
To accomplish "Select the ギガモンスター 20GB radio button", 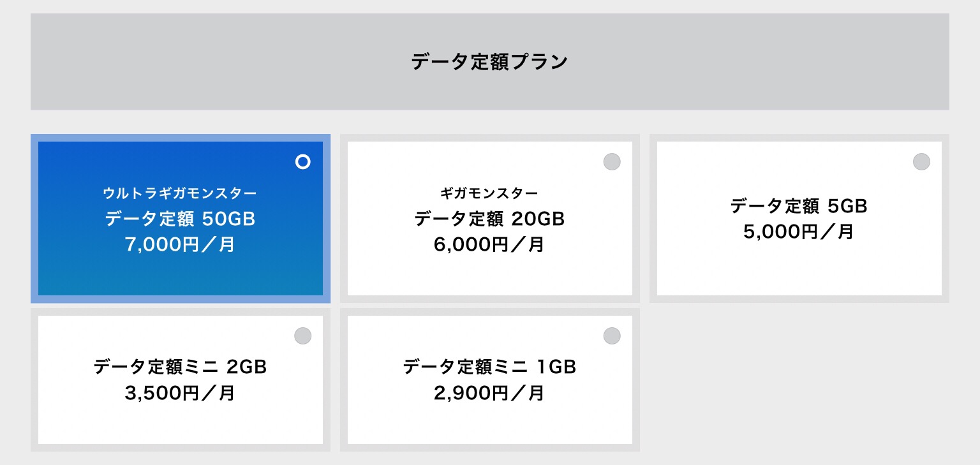I will [612, 162].
